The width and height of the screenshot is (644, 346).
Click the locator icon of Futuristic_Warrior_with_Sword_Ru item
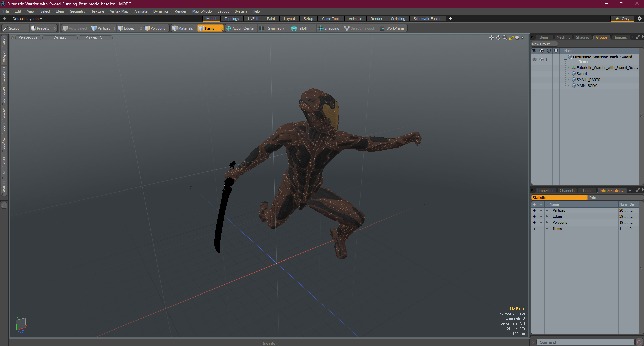574,68
